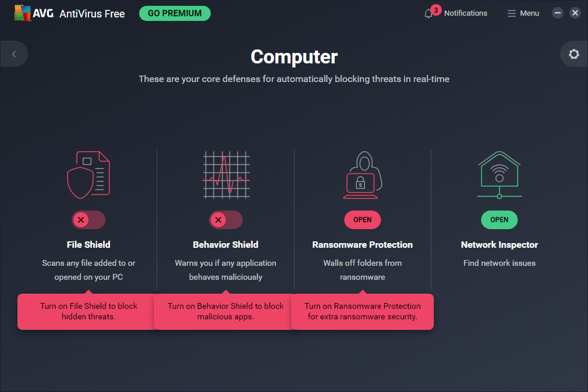The image size is (588, 392).
Task: Turn on the File Shield toggle
Action: pos(88,220)
